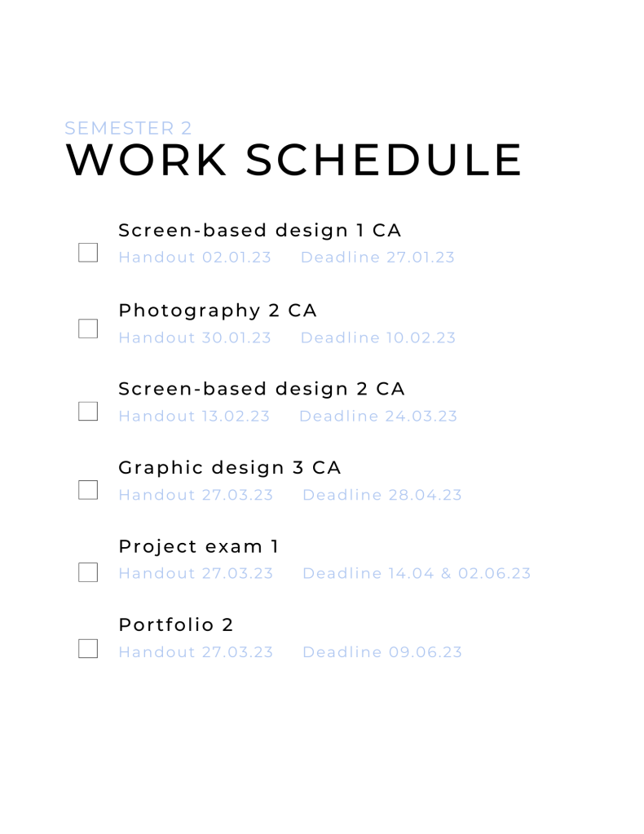Select the Deadline 10.02.23 text
Screen dimensions: 644x834
pos(378,338)
